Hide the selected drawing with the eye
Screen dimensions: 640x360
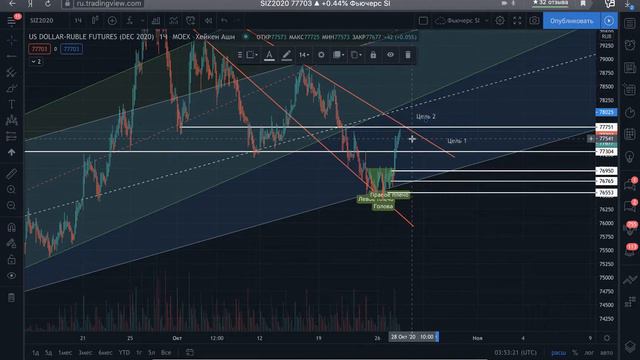click(391, 55)
